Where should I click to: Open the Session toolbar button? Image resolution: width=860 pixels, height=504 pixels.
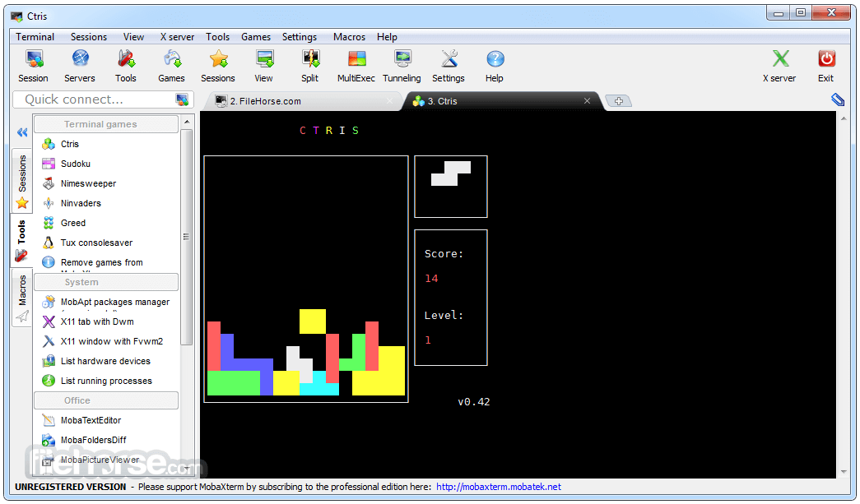click(x=34, y=66)
